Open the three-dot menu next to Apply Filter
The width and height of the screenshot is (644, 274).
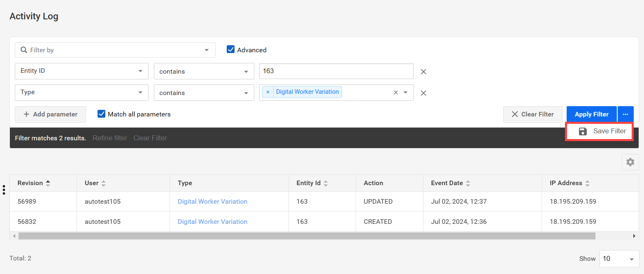coord(625,114)
